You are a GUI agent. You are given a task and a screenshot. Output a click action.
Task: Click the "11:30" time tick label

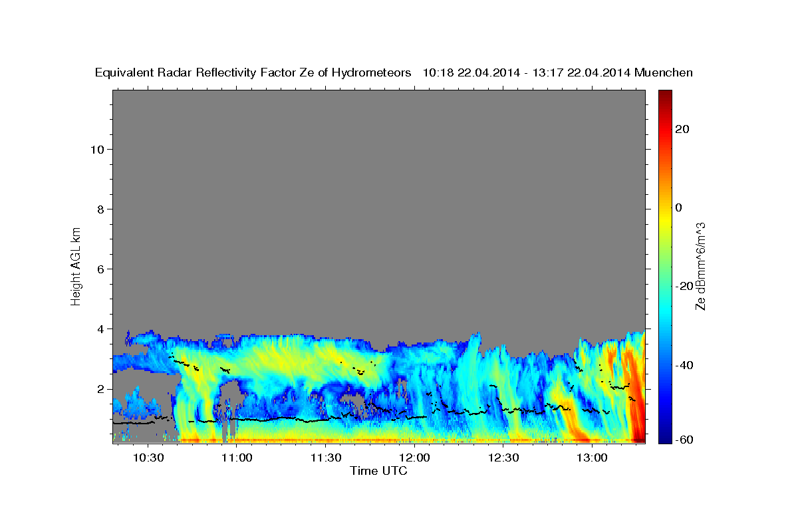pyautogui.click(x=325, y=458)
